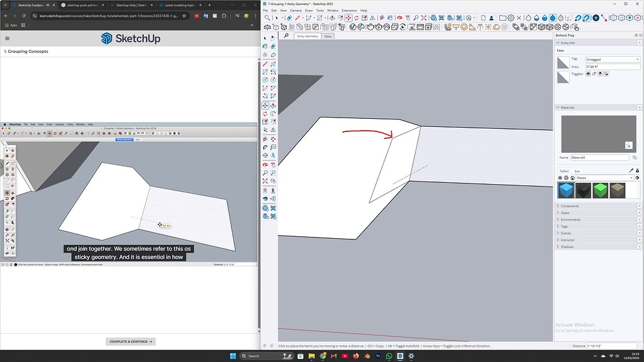Switch to the Table scene tab

[328, 36]
